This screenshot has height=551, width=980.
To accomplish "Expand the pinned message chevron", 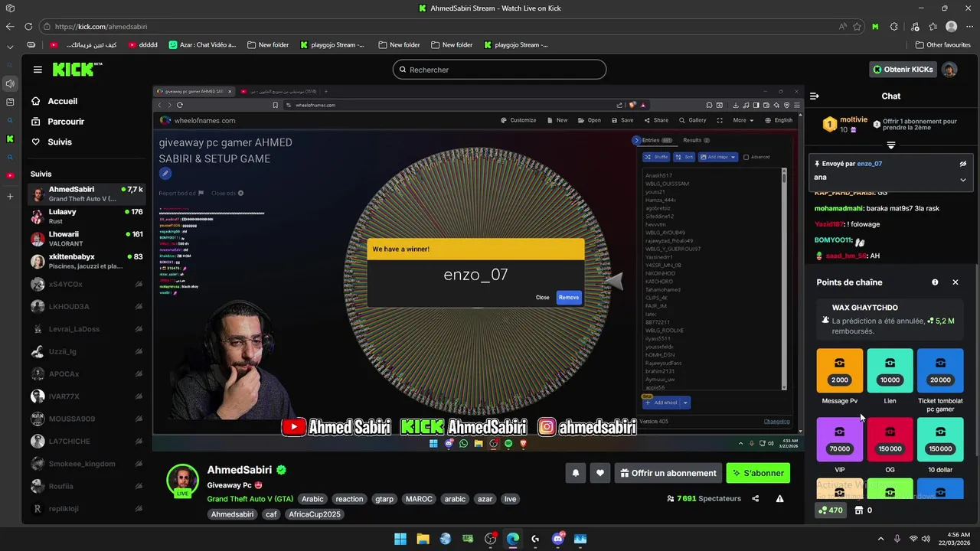I will (963, 180).
